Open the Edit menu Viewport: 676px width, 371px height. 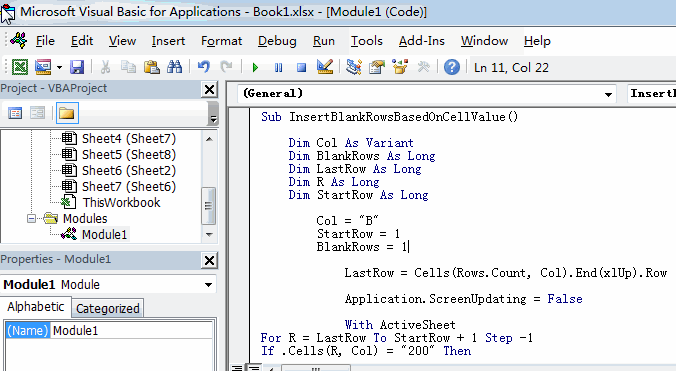coord(82,41)
